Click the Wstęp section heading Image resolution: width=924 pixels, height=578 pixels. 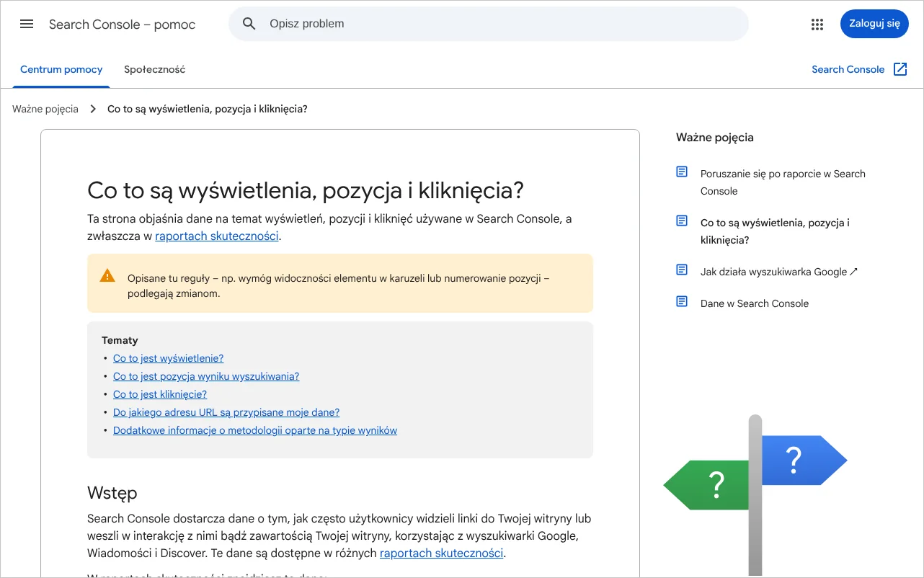[112, 493]
